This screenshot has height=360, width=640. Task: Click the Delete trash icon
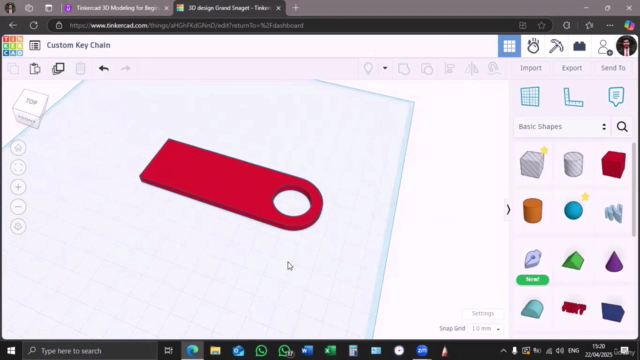tap(80, 68)
